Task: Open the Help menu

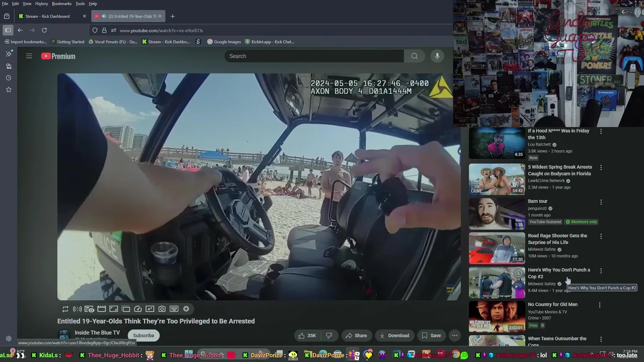Action: tap(93, 4)
